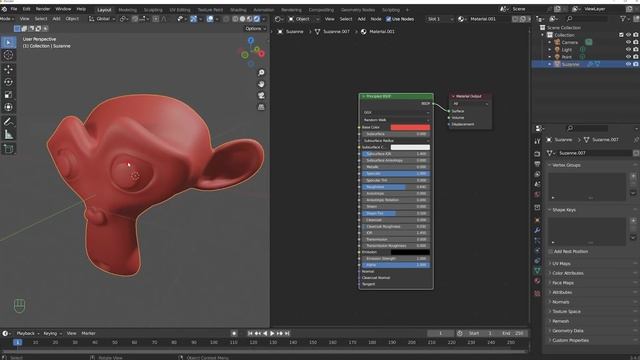Click the mesh name field Suzanne.007
The image size is (640, 360).
594,153
